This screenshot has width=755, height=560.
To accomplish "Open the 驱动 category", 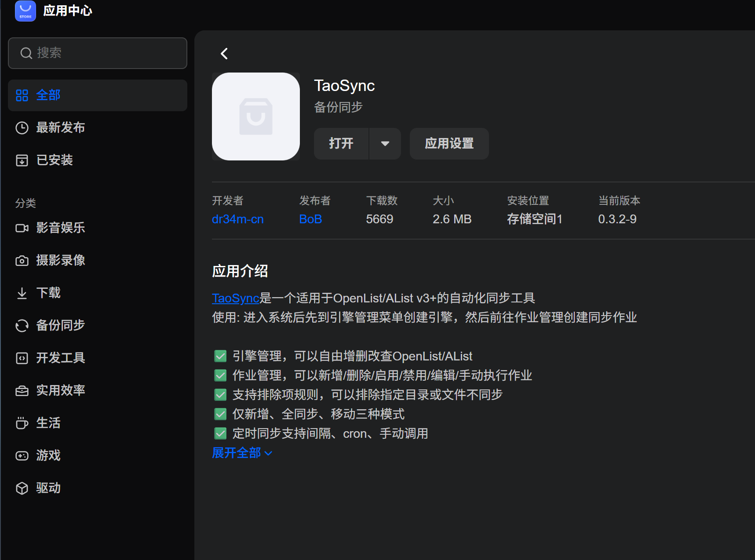I will click(x=98, y=488).
